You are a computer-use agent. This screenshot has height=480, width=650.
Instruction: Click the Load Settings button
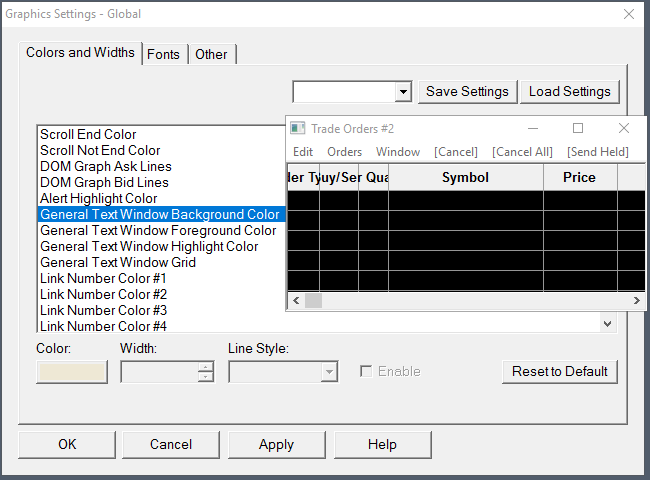pos(570,92)
